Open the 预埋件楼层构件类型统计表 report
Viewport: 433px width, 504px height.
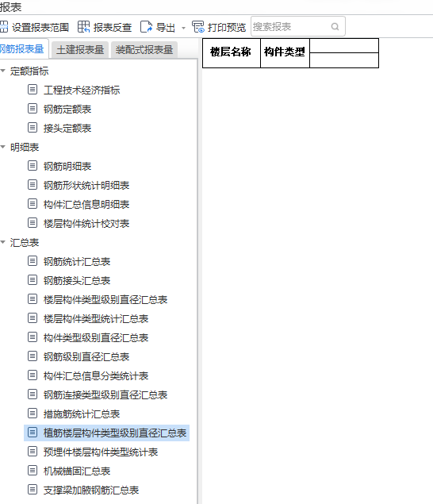(x=101, y=452)
